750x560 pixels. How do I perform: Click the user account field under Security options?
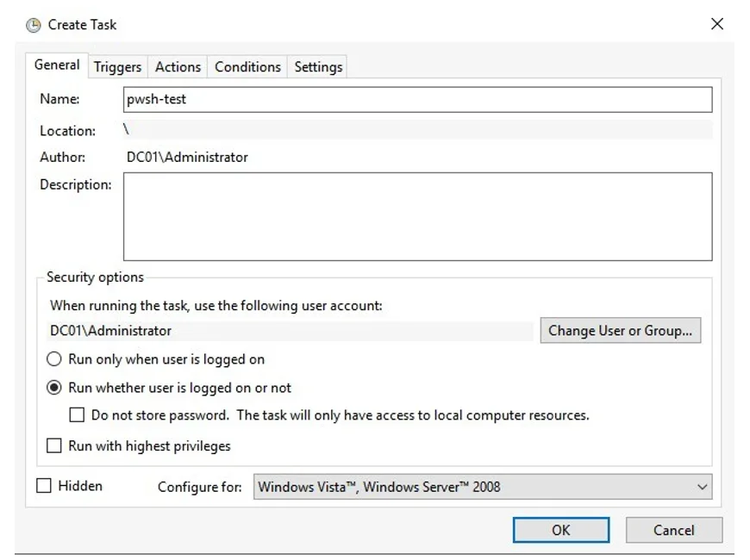click(289, 331)
